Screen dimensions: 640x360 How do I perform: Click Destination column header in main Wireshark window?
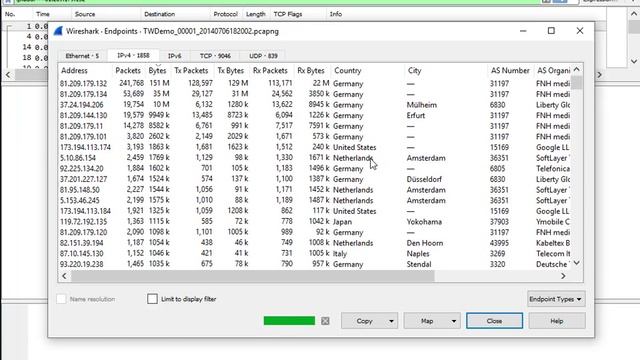pos(159,14)
